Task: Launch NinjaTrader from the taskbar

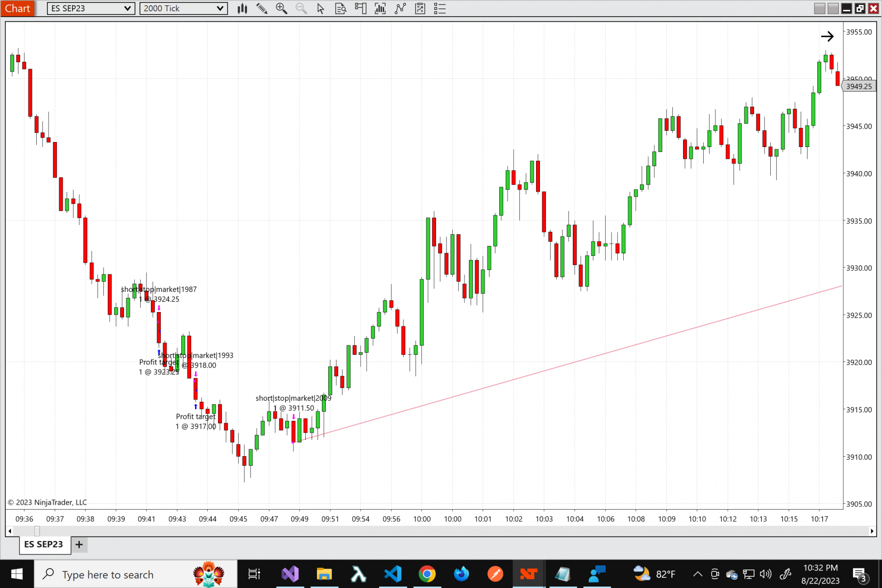Action: (x=529, y=573)
